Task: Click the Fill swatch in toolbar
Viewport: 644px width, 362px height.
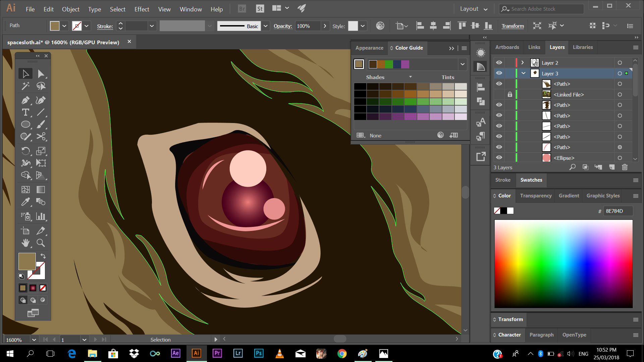Action: 27,261
